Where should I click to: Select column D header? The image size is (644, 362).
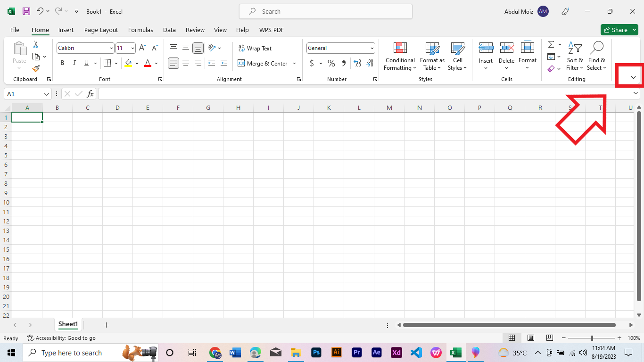coord(117,108)
